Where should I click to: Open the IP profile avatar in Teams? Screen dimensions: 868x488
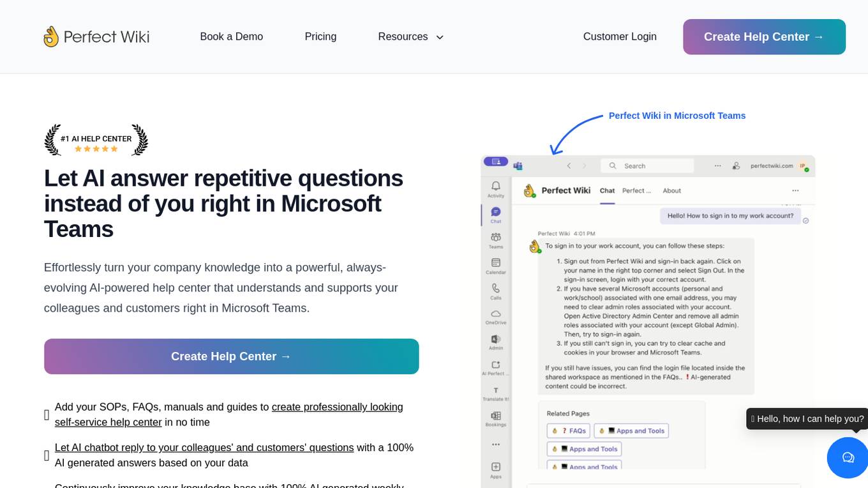point(804,166)
